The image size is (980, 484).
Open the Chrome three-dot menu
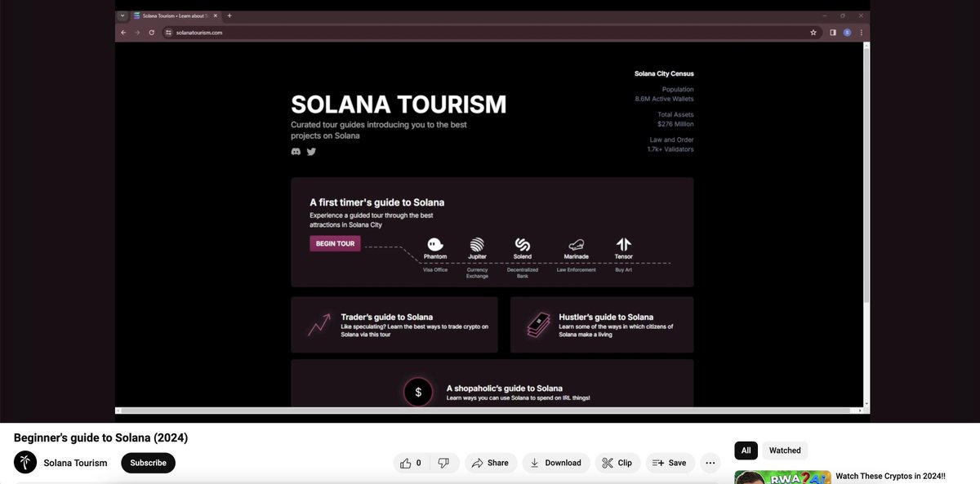tap(861, 33)
